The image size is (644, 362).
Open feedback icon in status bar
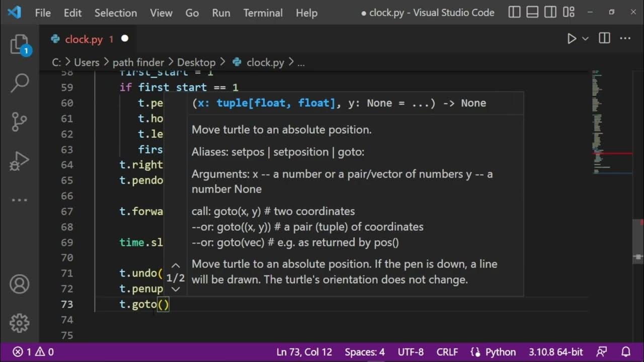pos(601,352)
